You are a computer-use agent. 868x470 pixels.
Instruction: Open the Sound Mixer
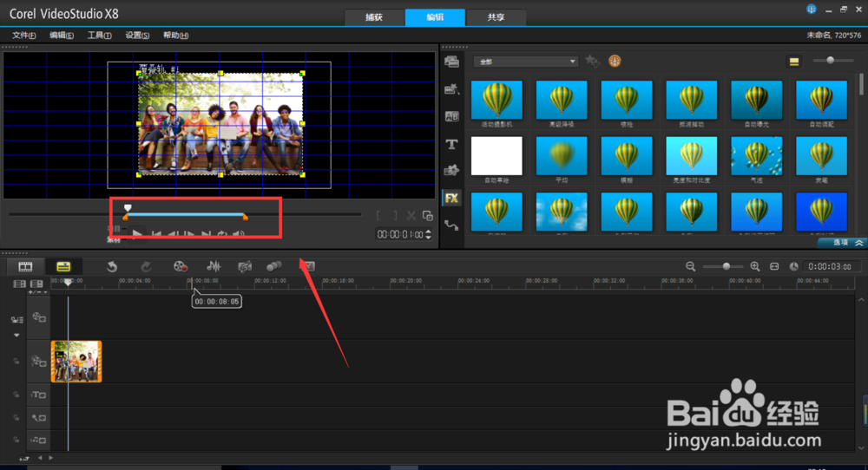(x=214, y=267)
